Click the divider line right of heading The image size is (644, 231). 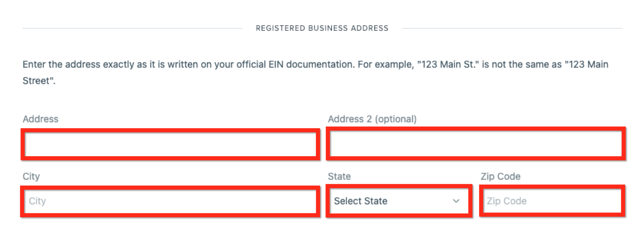pos(512,28)
